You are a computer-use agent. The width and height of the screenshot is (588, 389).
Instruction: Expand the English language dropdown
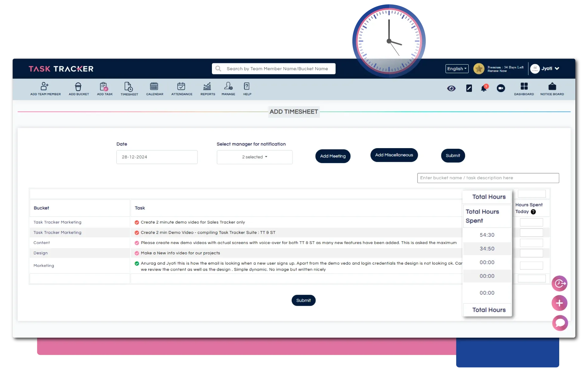click(457, 69)
